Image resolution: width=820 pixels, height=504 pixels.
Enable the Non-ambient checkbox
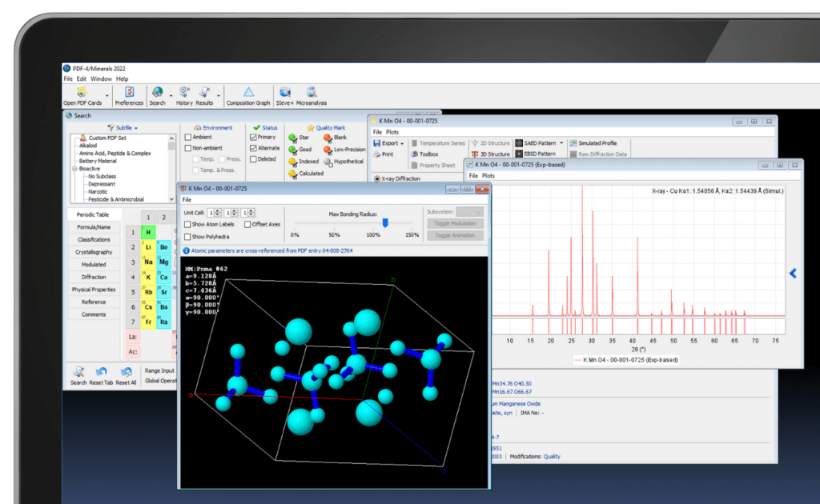(x=188, y=148)
